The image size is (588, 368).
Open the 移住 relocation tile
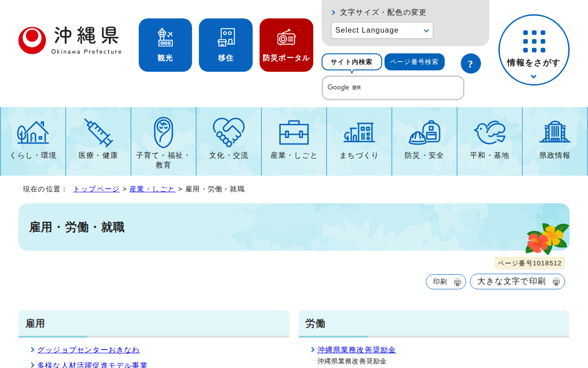click(226, 45)
